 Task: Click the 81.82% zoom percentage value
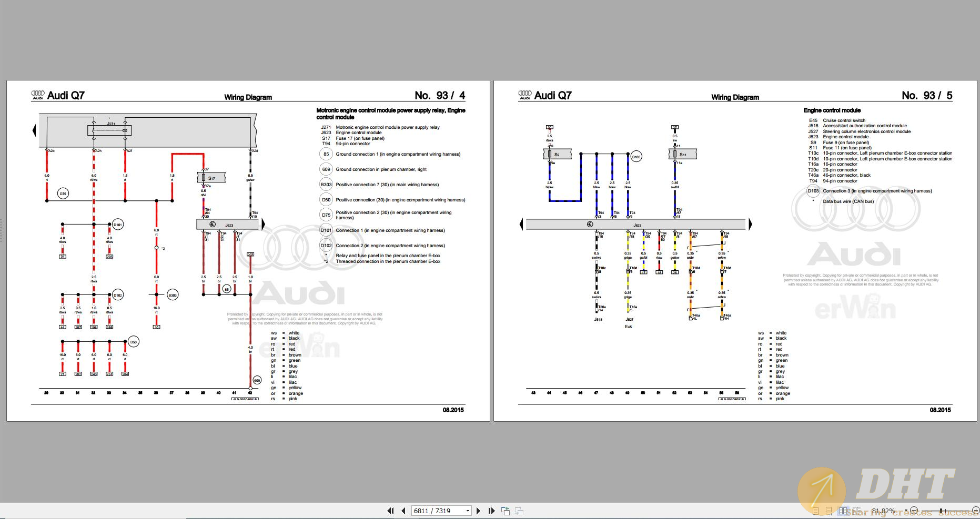click(x=883, y=511)
